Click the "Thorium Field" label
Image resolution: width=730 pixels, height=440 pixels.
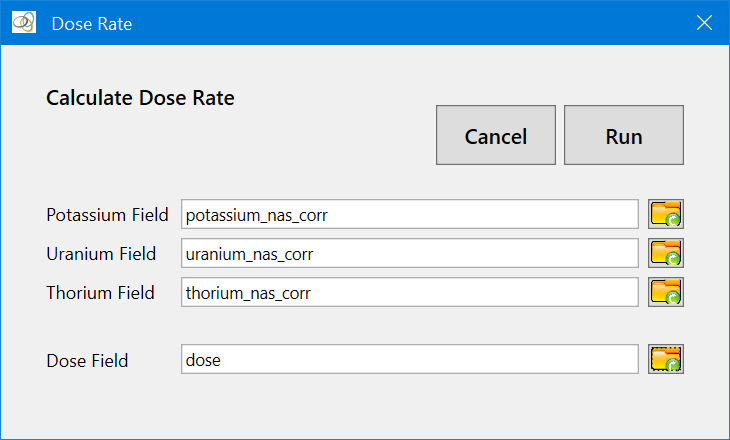(100, 293)
